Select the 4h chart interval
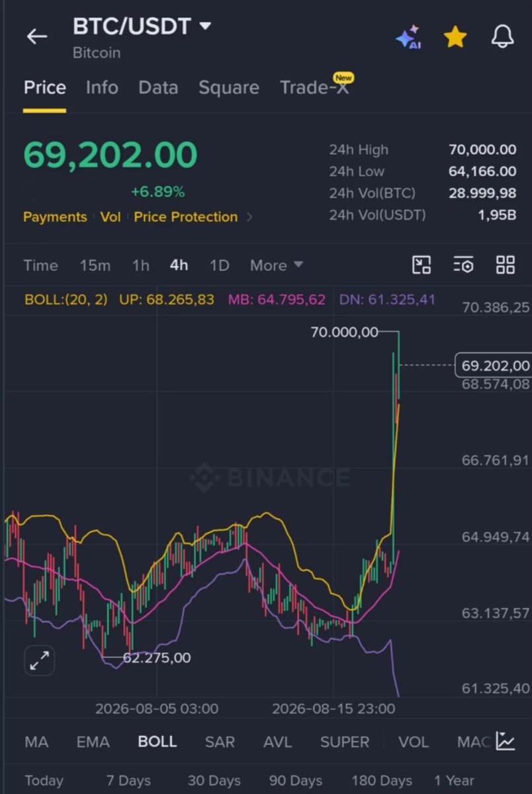The image size is (532, 794). coord(179,265)
